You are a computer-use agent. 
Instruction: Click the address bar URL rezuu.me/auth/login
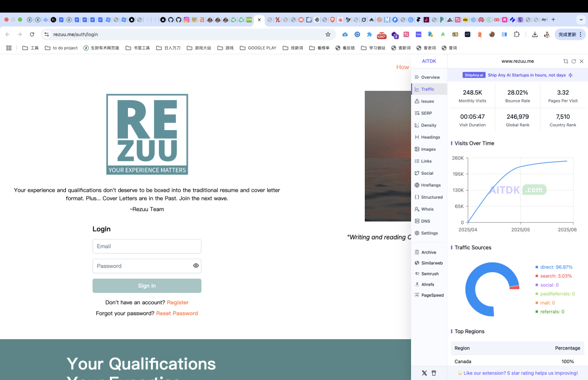75,34
